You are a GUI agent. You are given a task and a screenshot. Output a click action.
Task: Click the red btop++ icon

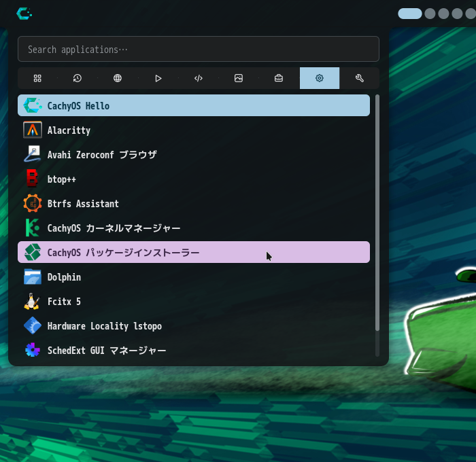tap(33, 179)
